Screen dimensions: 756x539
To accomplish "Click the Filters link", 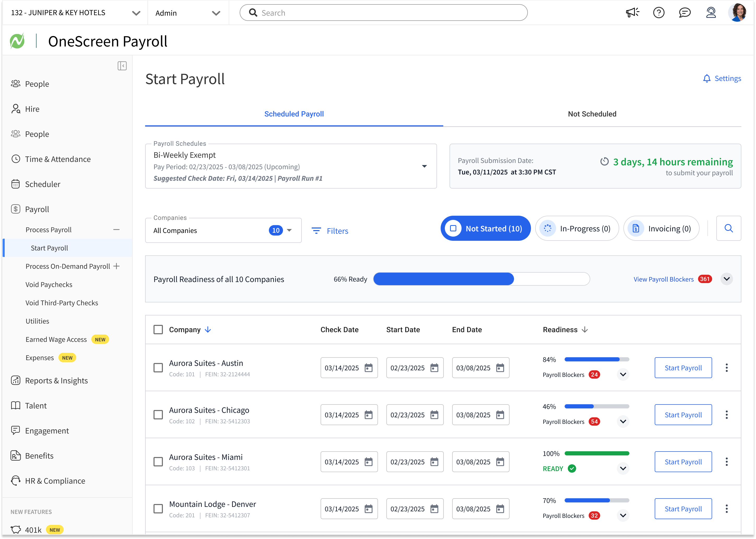I will pos(337,231).
